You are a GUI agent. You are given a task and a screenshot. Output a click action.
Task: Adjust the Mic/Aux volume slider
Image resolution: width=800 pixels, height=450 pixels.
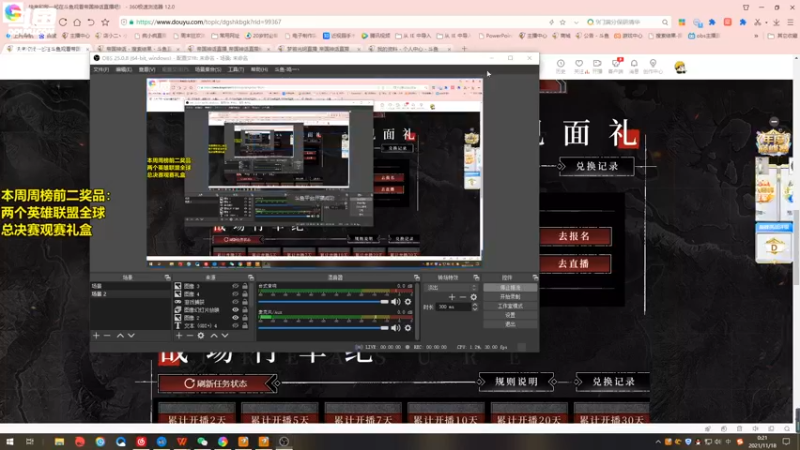click(x=323, y=328)
